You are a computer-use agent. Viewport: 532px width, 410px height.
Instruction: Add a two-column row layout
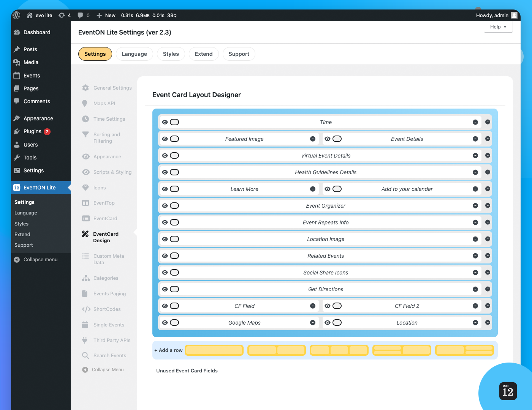point(277,350)
